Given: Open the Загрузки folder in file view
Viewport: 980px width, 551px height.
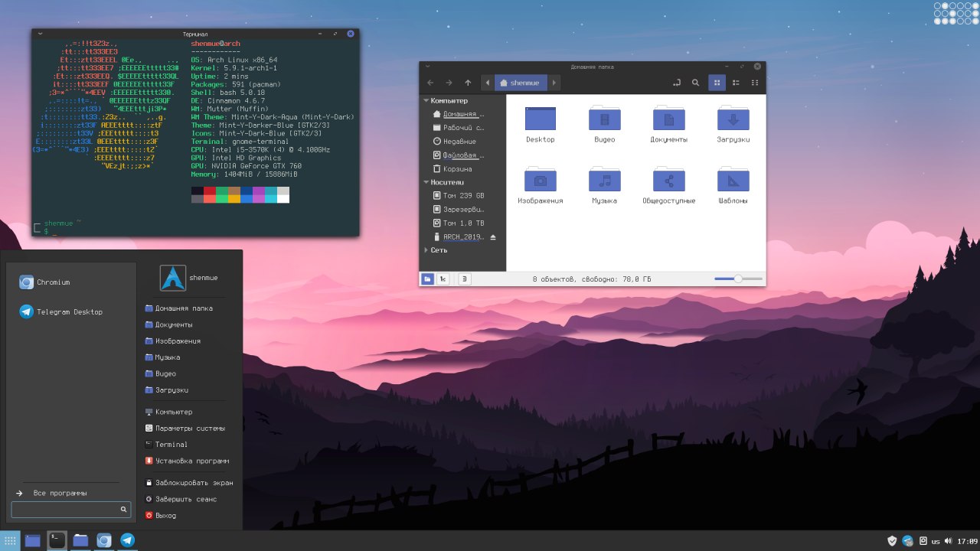Looking at the screenshot, I should (x=733, y=124).
